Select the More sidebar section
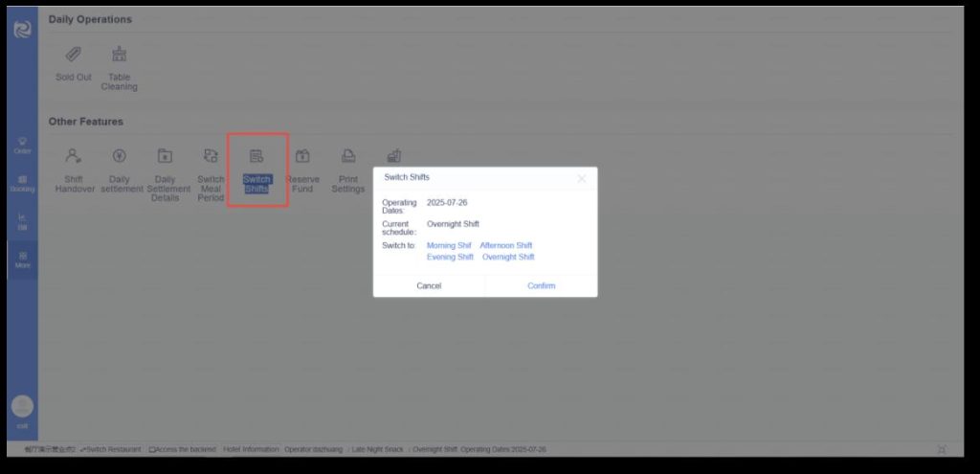This screenshot has width=980, height=474. (x=22, y=260)
